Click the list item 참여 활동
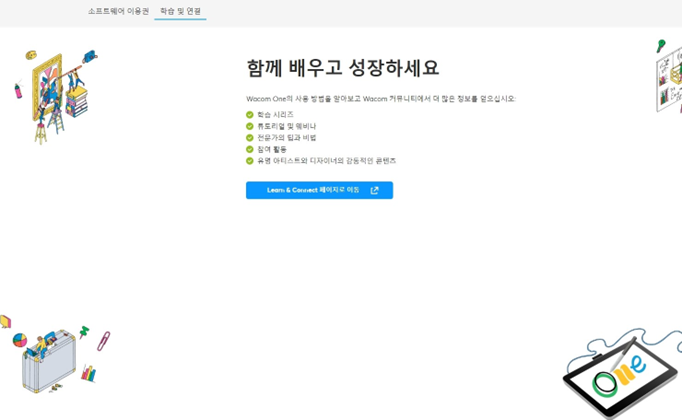 tap(272, 149)
